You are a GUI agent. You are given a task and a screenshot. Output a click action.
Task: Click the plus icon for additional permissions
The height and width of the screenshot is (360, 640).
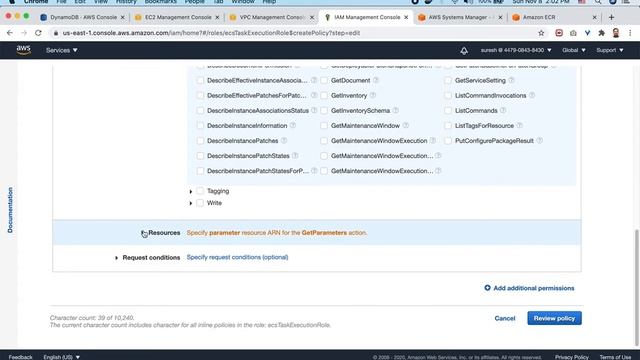487,288
